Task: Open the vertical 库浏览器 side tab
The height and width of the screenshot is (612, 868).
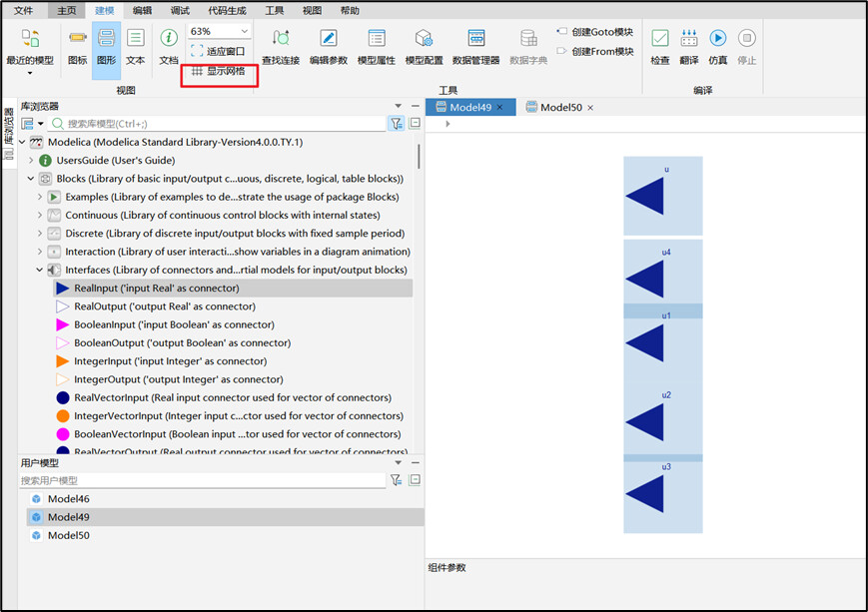Action: [9, 133]
